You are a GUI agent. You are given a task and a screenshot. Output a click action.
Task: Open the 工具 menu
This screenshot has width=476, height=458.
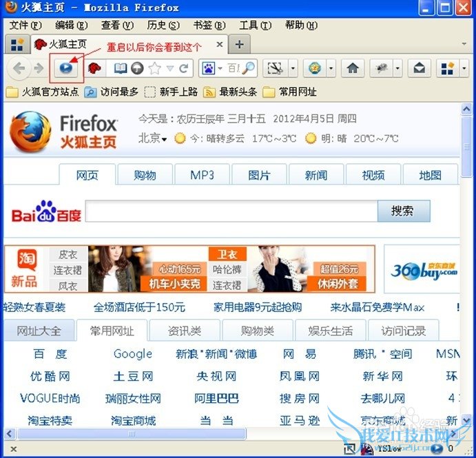pyautogui.click(x=256, y=25)
